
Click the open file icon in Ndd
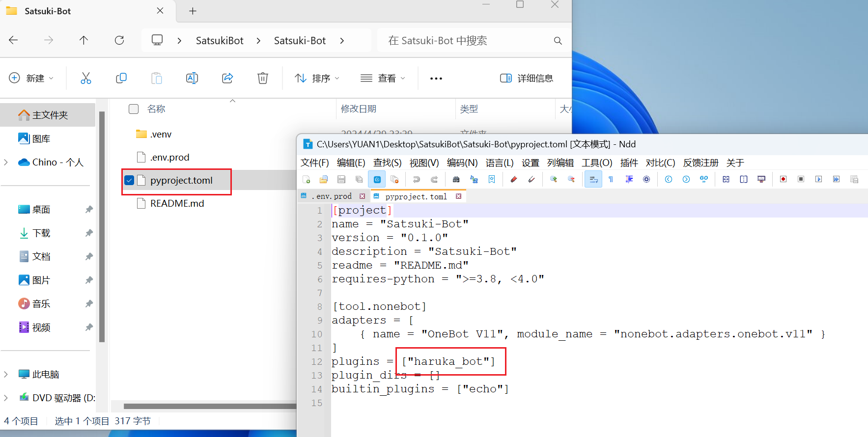point(324,180)
